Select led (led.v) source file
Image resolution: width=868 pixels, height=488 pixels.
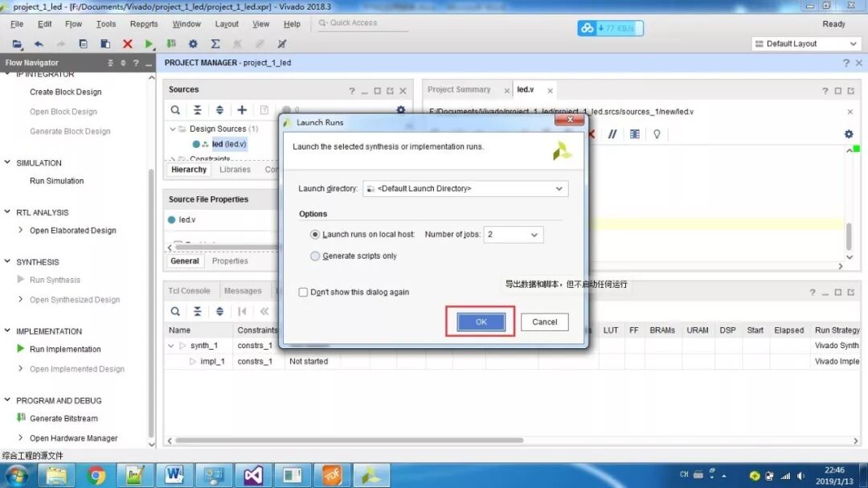(229, 144)
